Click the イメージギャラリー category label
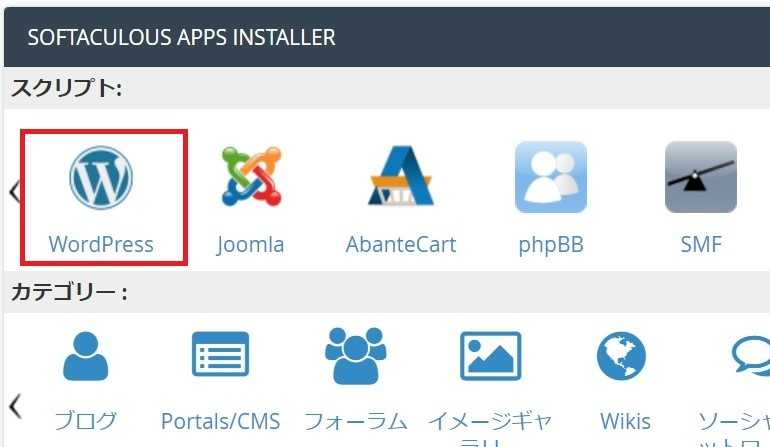Viewport: 770px width, 447px height. pyautogui.click(x=490, y=428)
